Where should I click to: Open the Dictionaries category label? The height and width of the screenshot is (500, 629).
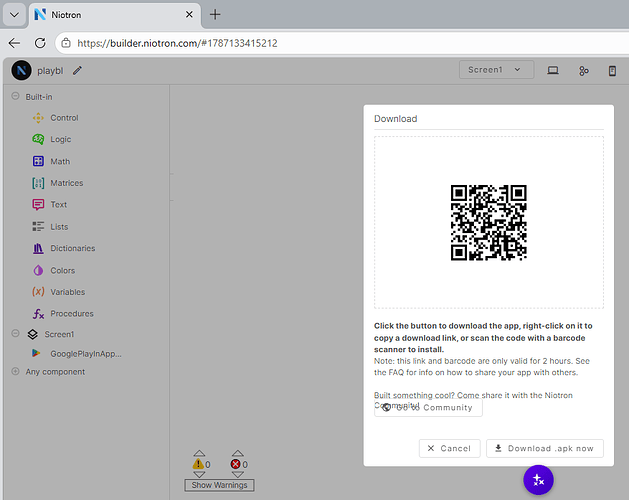pos(73,248)
